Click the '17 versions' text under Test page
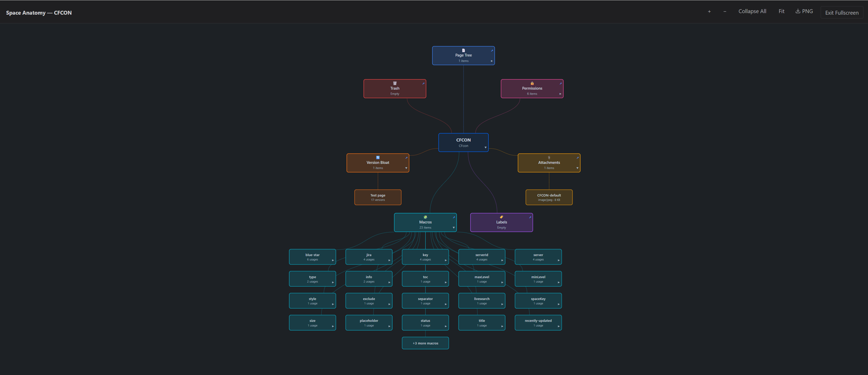The image size is (868, 375). pyautogui.click(x=378, y=200)
